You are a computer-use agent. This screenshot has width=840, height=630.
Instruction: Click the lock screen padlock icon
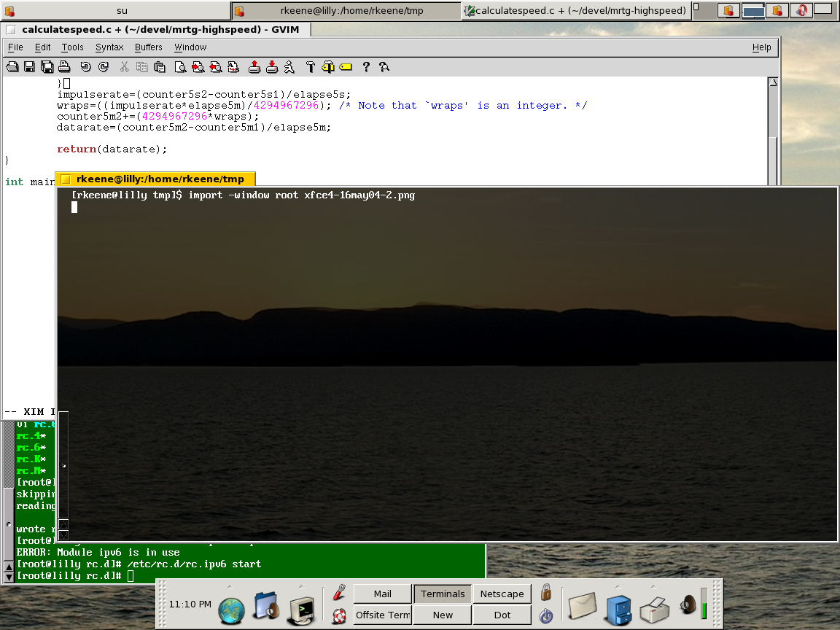[x=546, y=592]
